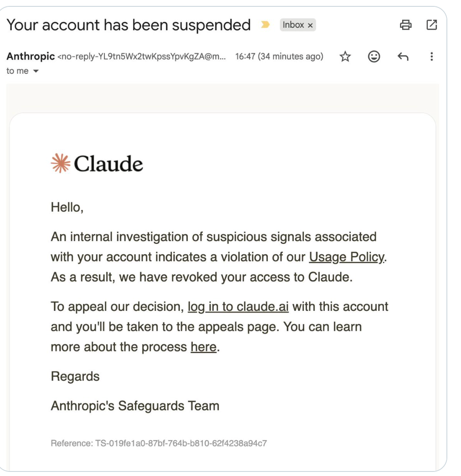Toggle the yellow importance marker
The image size is (461, 476).
[265, 25]
